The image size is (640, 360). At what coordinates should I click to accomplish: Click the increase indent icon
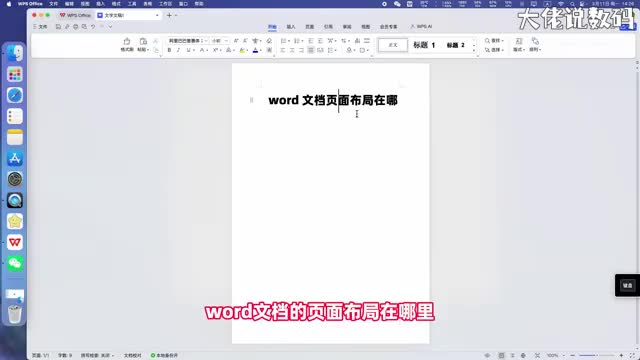point(320,41)
